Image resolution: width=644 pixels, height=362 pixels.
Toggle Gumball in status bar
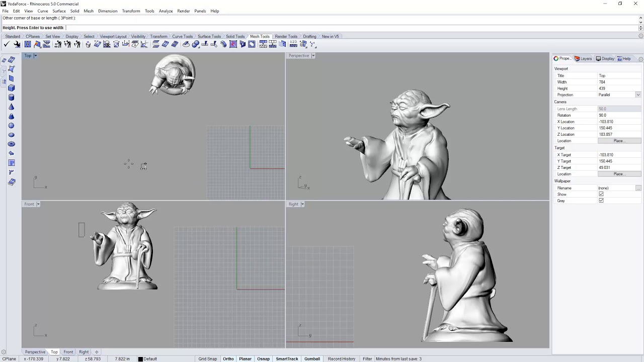coord(312,359)
